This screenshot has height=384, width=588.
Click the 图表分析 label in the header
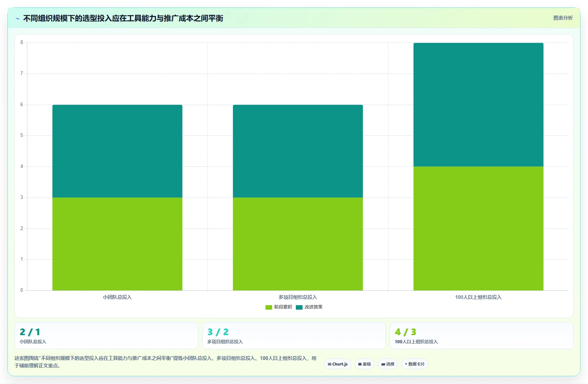coord(563,18)
